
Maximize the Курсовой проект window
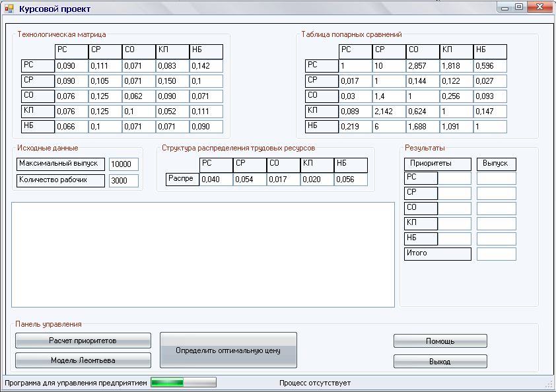click(519, 7)
